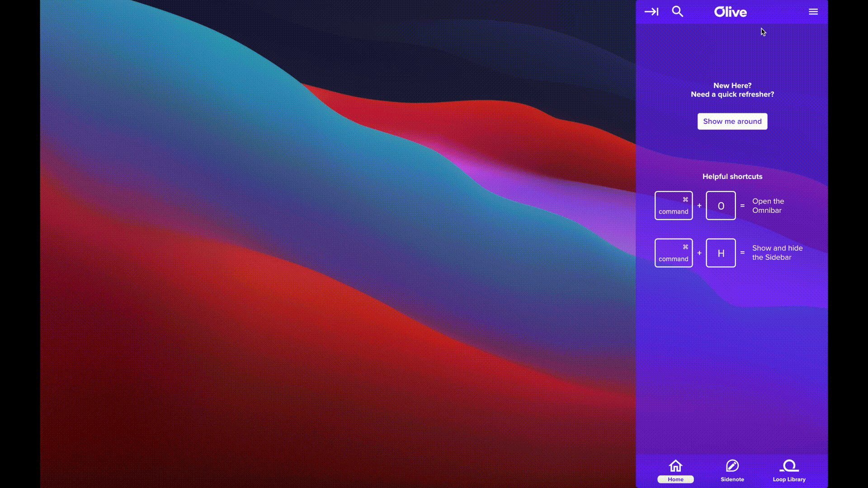Switch to the Home tab
This screenshot has height=488, width=868.
[675, 471]
